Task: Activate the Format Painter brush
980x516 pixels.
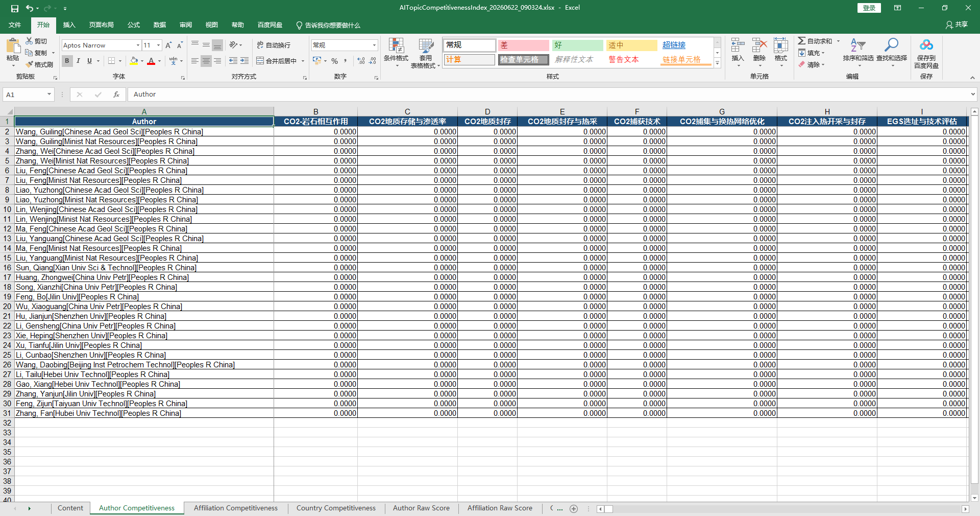Action: [x=40, y=64]
